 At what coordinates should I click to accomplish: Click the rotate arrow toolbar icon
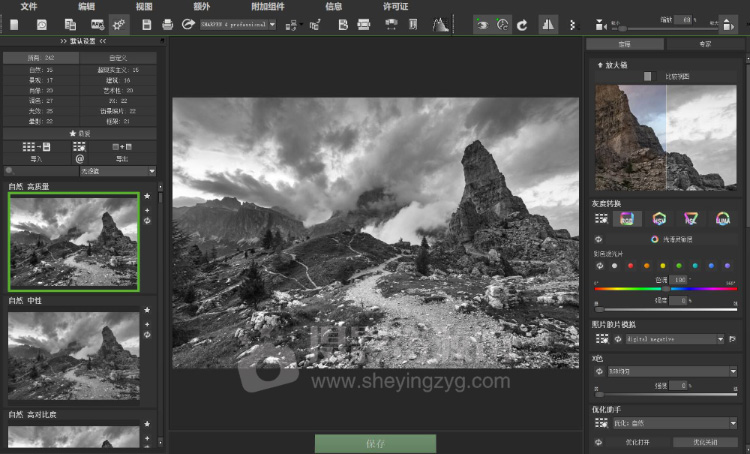522,23
